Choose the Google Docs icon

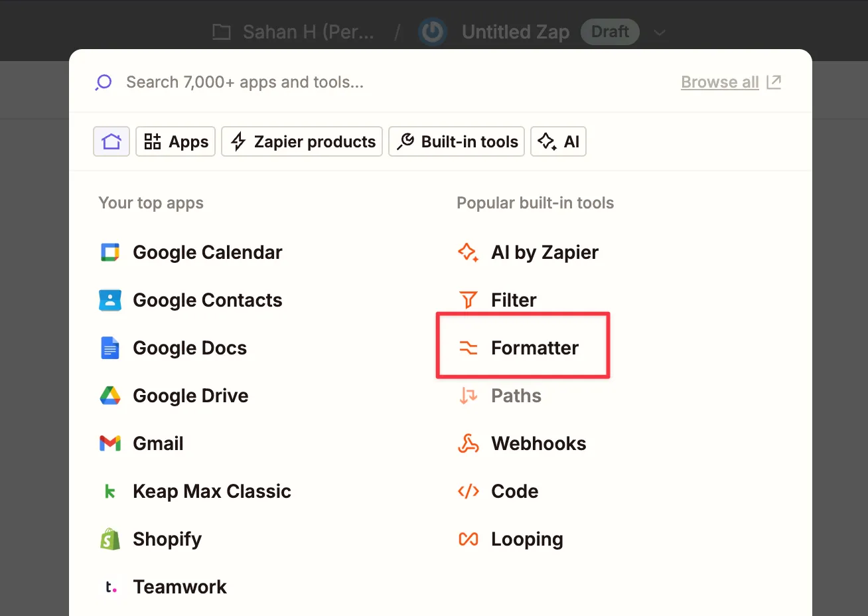109,348
